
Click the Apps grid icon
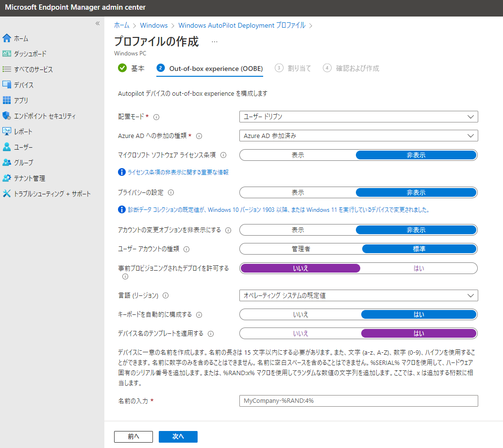point(7,100)
